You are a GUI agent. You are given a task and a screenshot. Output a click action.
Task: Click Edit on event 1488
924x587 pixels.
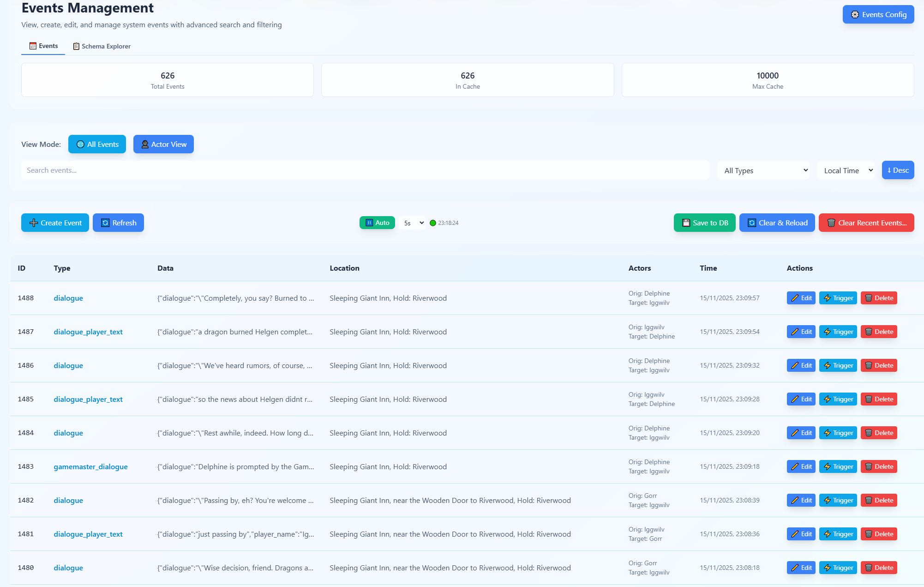(801, 298)
